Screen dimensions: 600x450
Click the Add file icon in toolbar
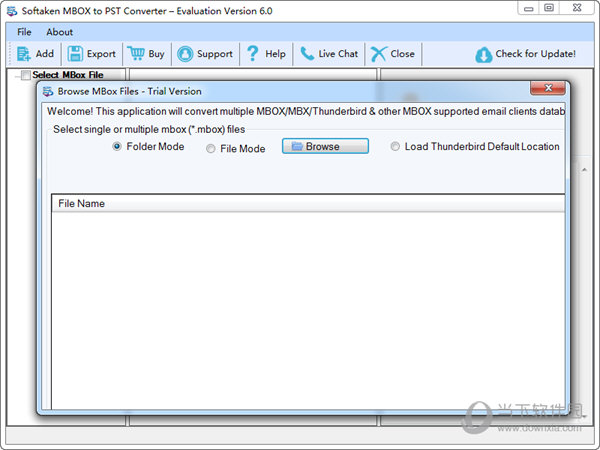click(24, 54)
